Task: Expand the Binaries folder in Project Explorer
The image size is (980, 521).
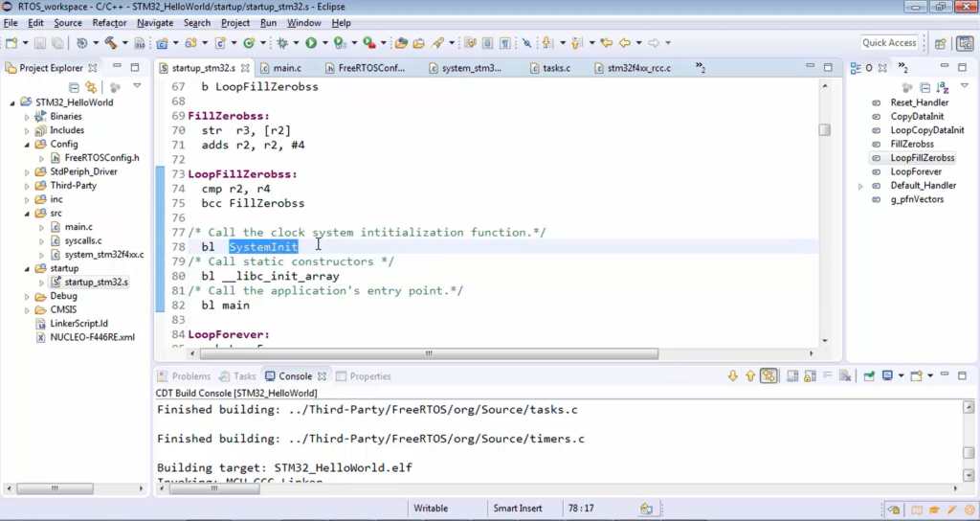Action: tap(27, 116)
